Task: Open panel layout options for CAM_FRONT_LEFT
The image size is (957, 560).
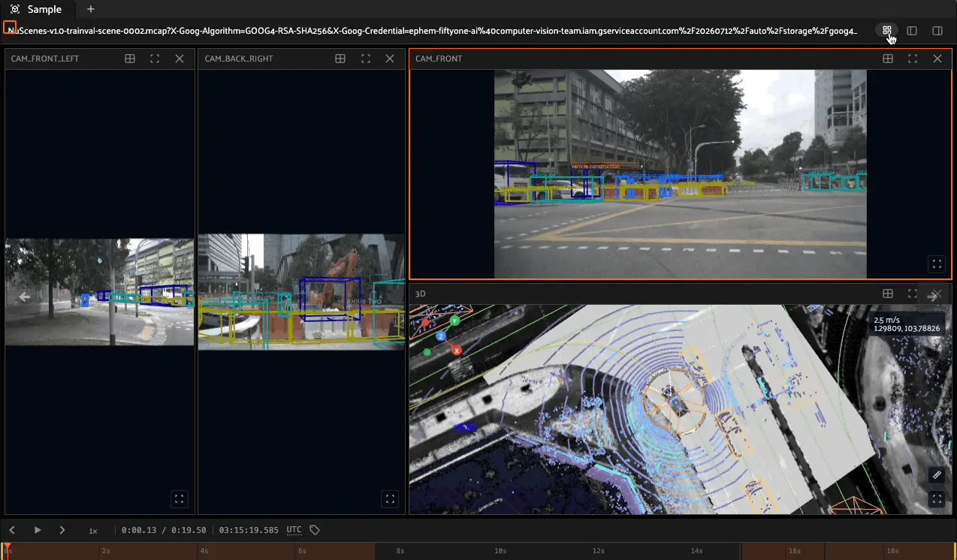Action: click(x=130, y=59)
